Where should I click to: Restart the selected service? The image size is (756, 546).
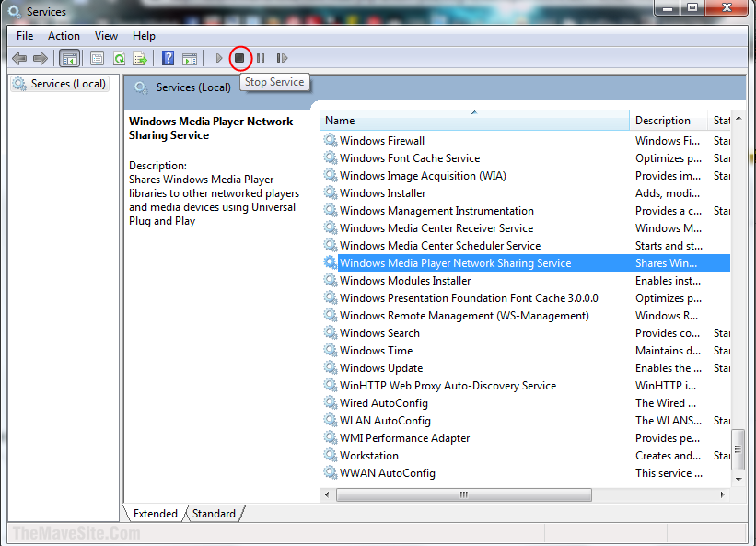282,58
